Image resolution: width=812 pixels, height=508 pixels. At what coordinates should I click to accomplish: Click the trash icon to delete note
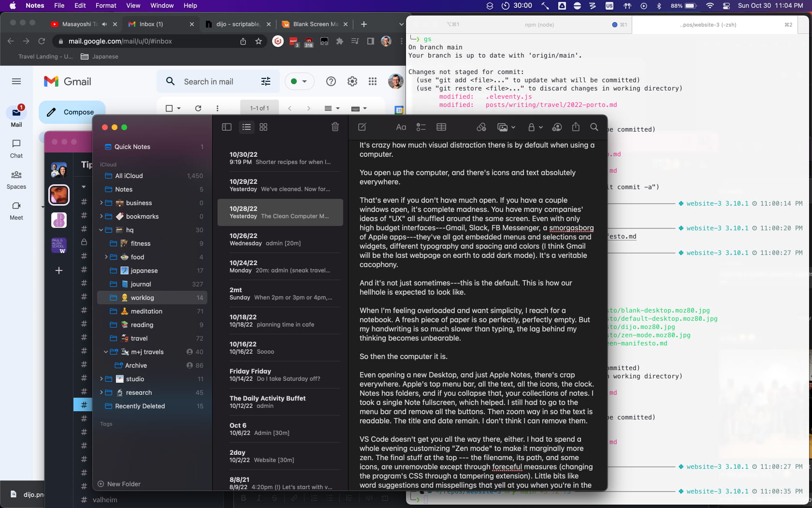[335, 127]
